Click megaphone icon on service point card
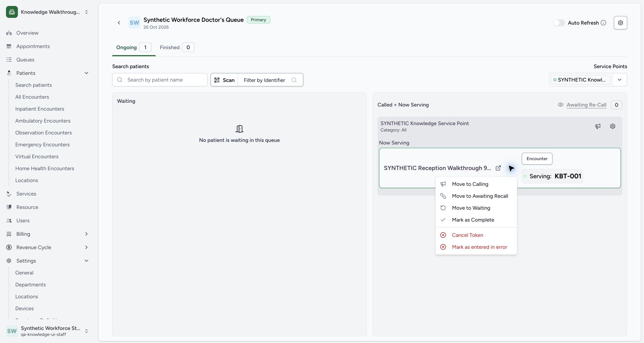The image size is (644, 343). [x=598, y=126]
